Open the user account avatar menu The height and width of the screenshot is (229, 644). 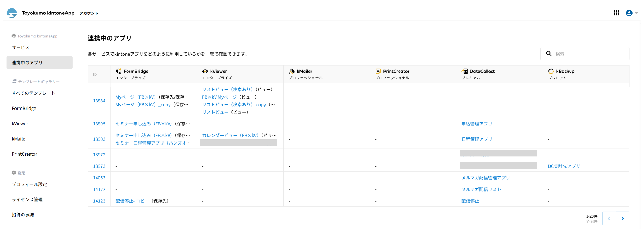631,13
